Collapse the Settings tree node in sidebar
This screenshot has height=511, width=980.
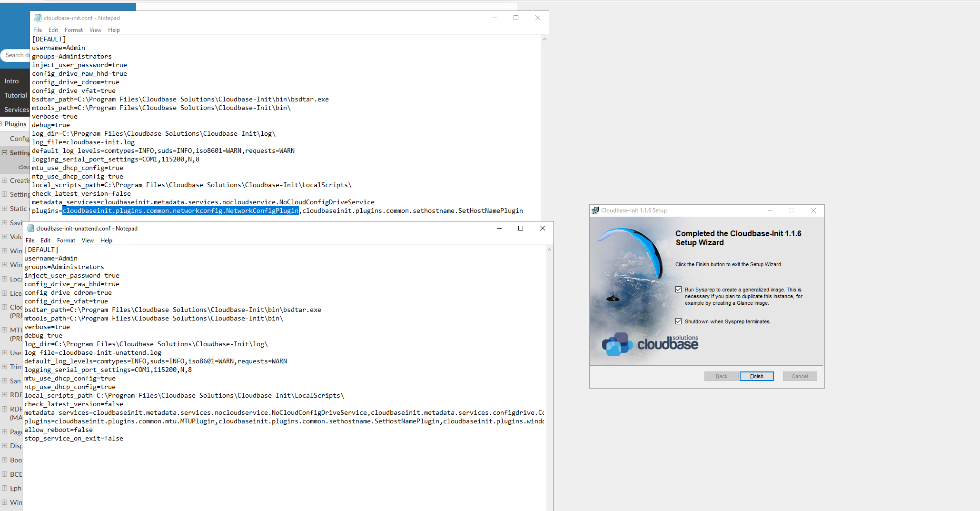click(x=5, y=153)
